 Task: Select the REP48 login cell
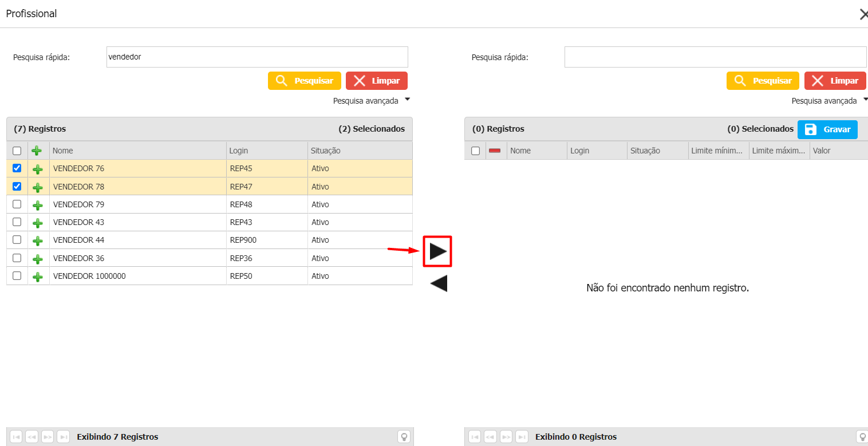[267, 204]
